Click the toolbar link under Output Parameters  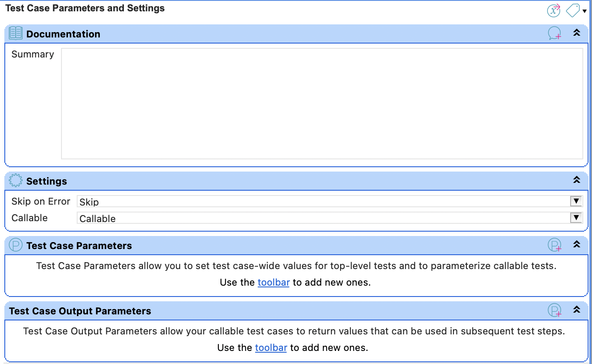(271, 347)
